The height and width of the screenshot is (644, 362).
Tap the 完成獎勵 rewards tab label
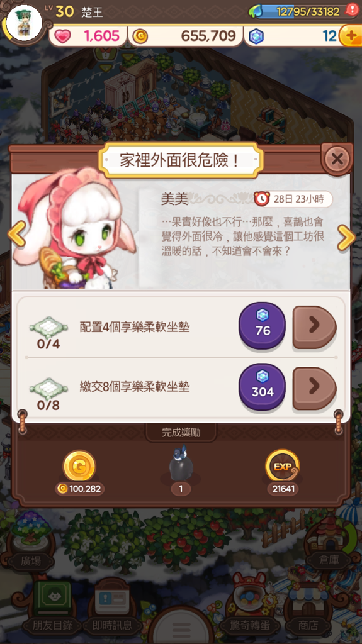click(181, 433)
